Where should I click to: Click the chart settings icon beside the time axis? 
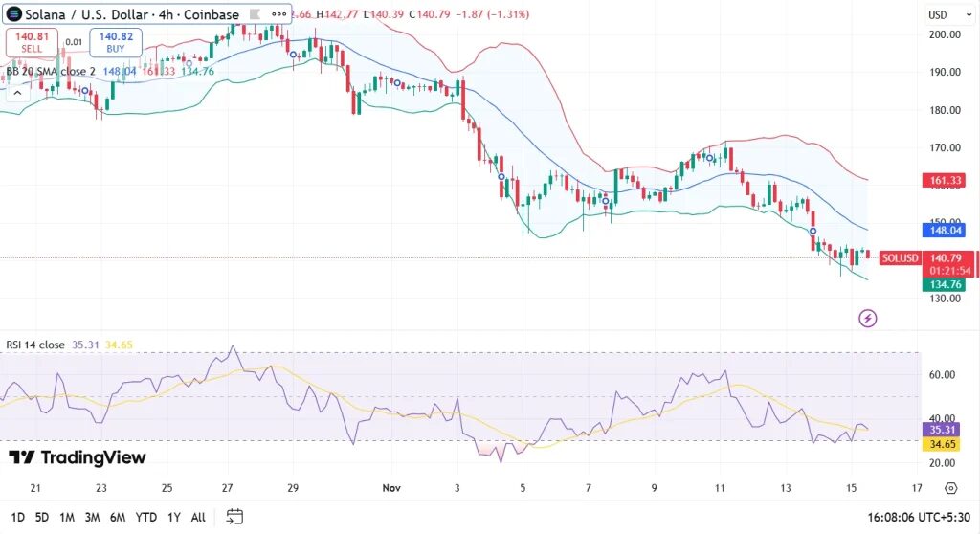point(949,488)
